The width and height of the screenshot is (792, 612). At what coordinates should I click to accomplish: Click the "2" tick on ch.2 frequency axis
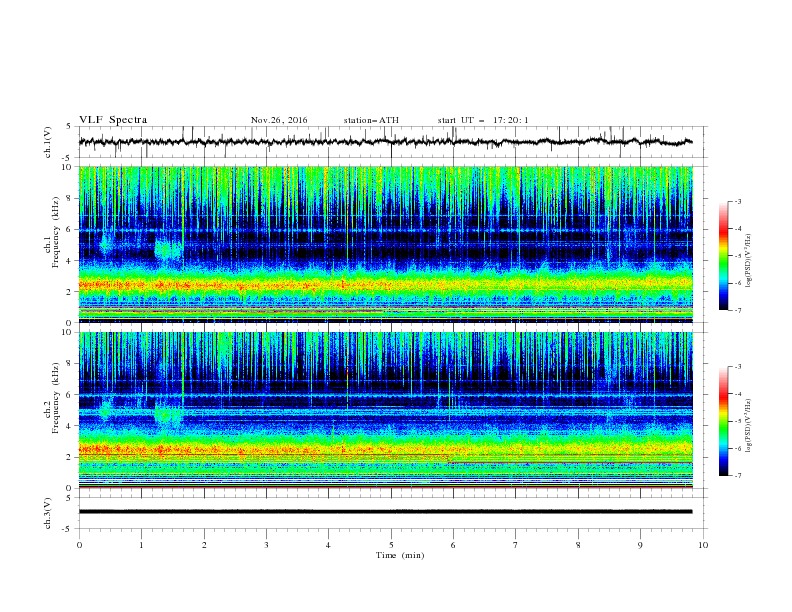pyautogui.click(x=70, y=457)
